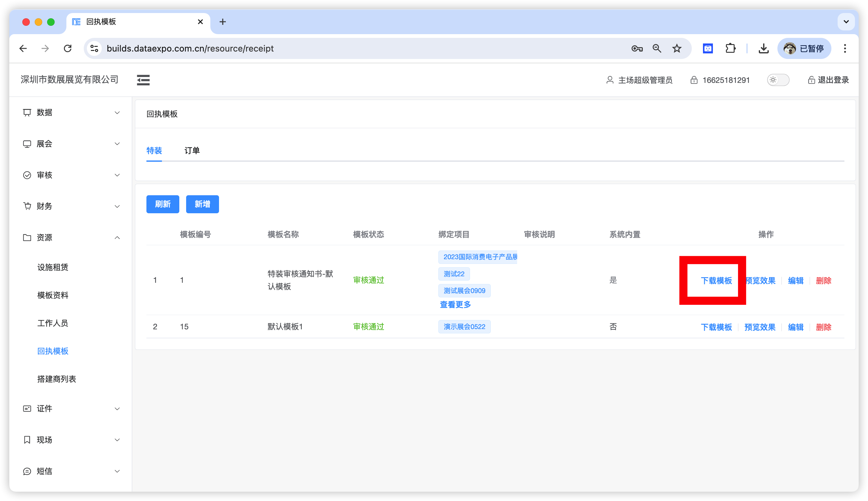Click 下载模板 for 默认模板1 row

pyautogui.click(x=716, y=327)
